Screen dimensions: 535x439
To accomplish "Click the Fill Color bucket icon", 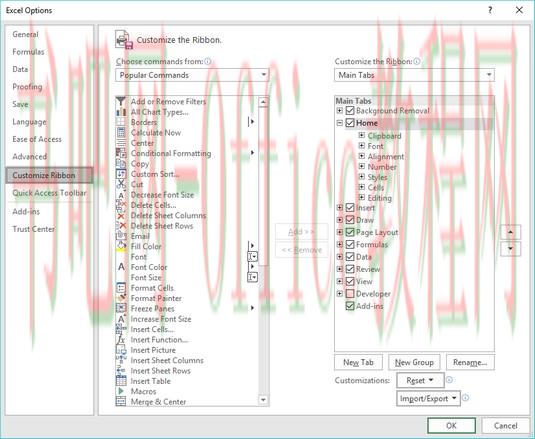I will point(121,246).
